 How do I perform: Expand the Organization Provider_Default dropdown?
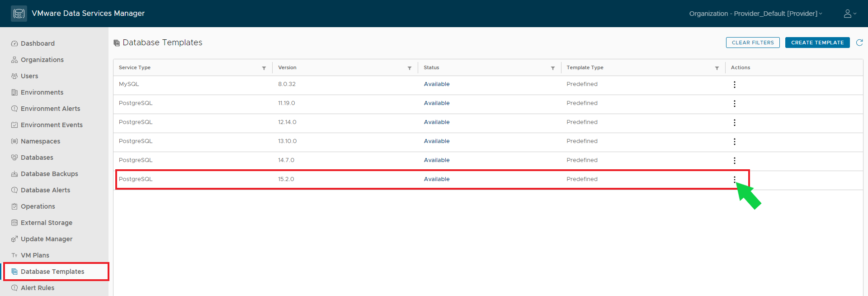click(x=755, y=14)
